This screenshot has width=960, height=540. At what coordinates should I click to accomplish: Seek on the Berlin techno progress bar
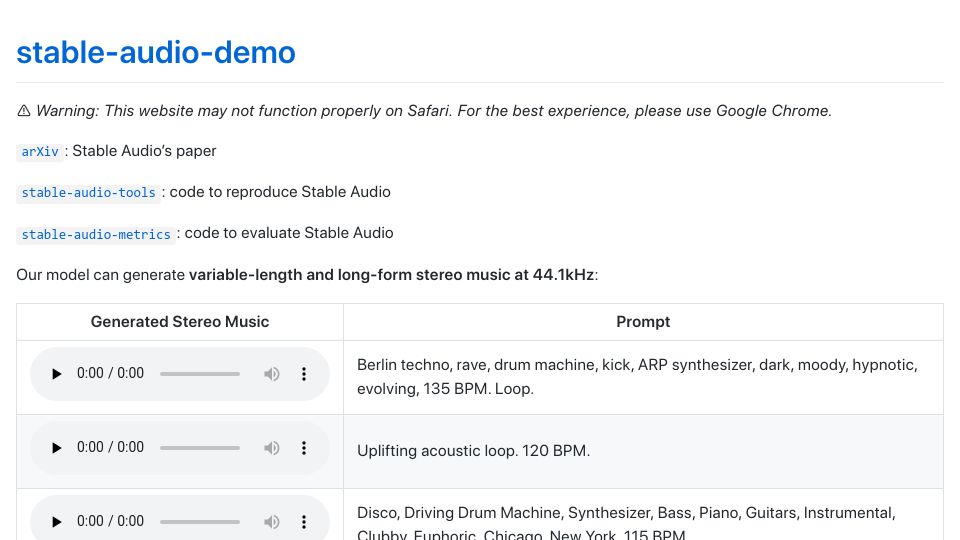200,373
